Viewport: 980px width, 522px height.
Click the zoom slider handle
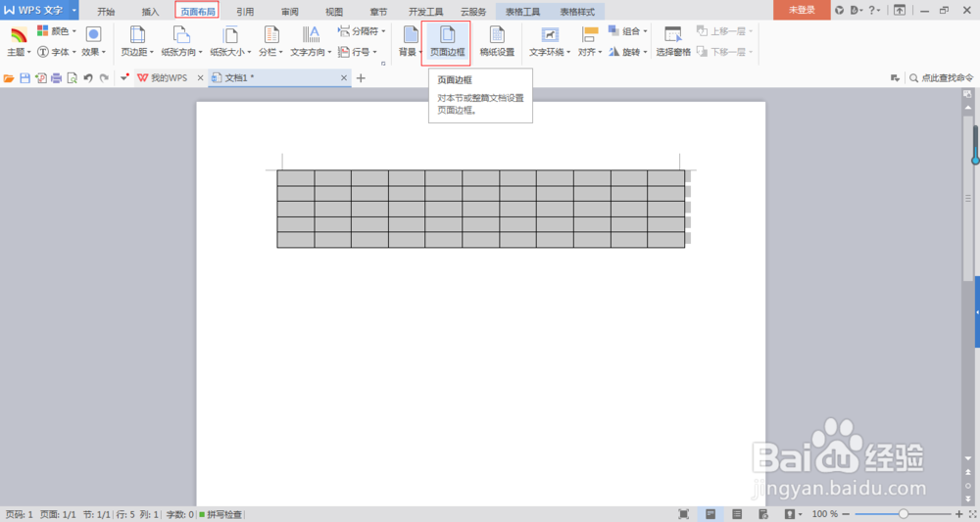coord(904,514)
